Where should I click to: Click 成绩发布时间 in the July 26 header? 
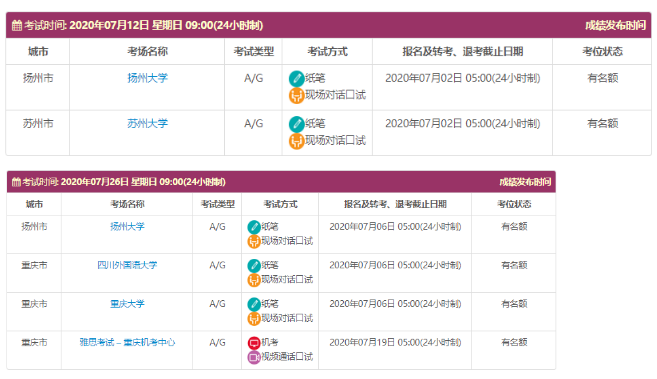525,182
